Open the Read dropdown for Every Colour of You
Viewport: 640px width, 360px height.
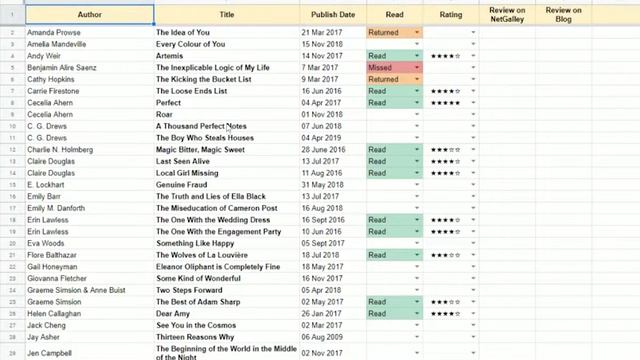417,44
